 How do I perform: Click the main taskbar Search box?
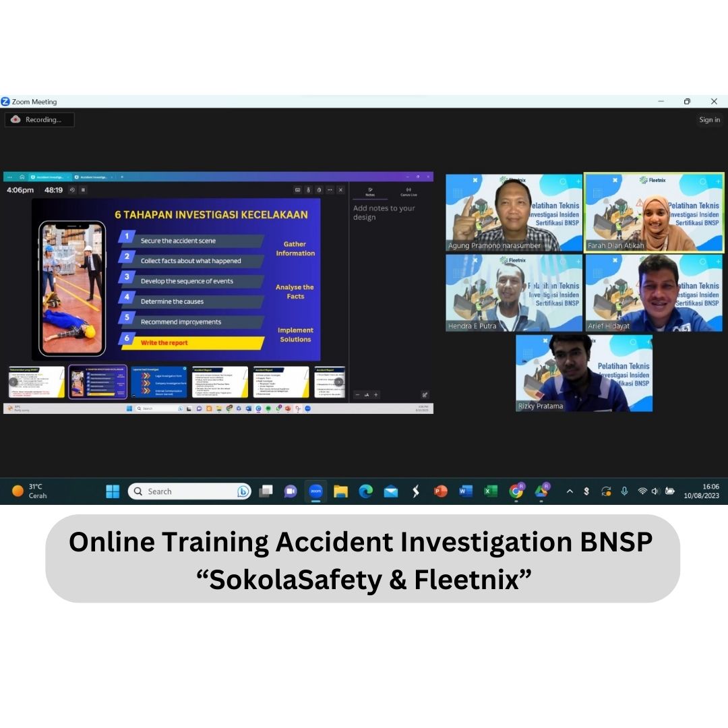tap(189, 491)
